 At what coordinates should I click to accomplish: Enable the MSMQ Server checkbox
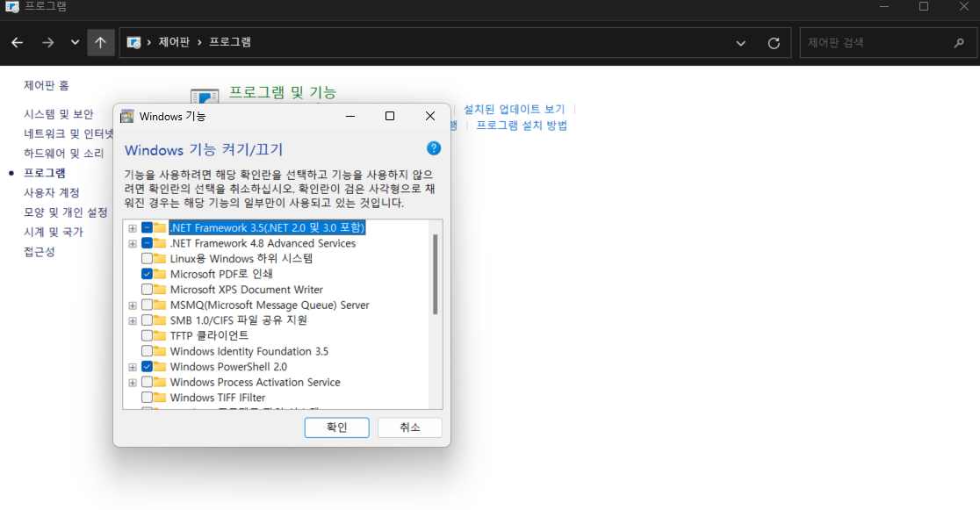click(x=147, y=305)
